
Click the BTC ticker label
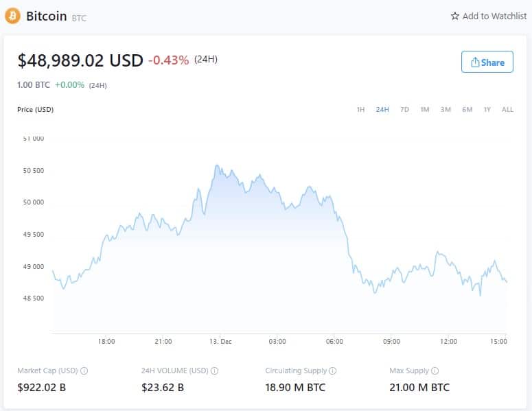click(79, 18)
